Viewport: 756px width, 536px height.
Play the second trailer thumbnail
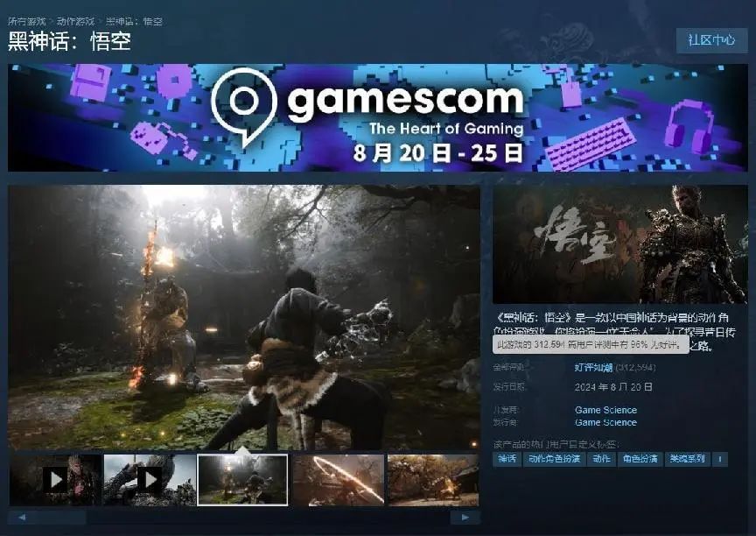point(149,479)
